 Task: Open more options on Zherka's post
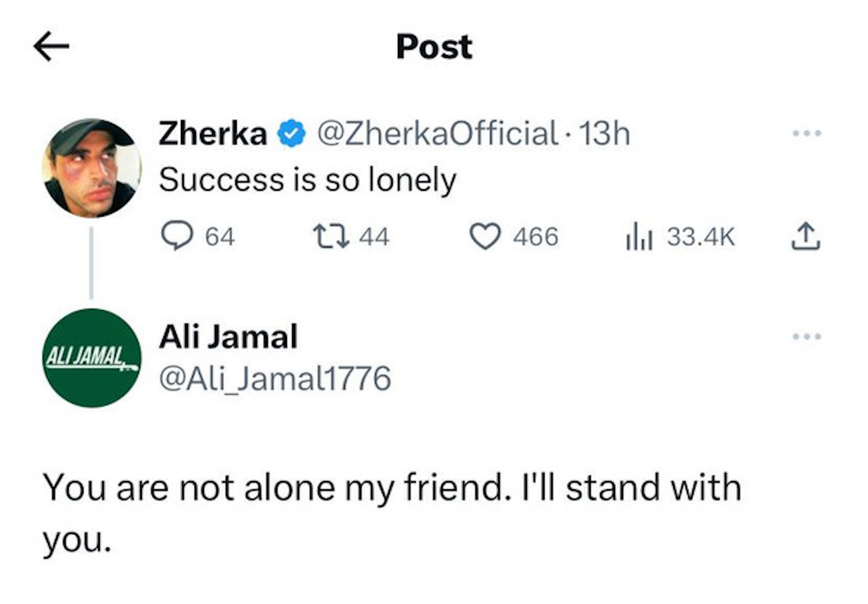pos(807,133)
